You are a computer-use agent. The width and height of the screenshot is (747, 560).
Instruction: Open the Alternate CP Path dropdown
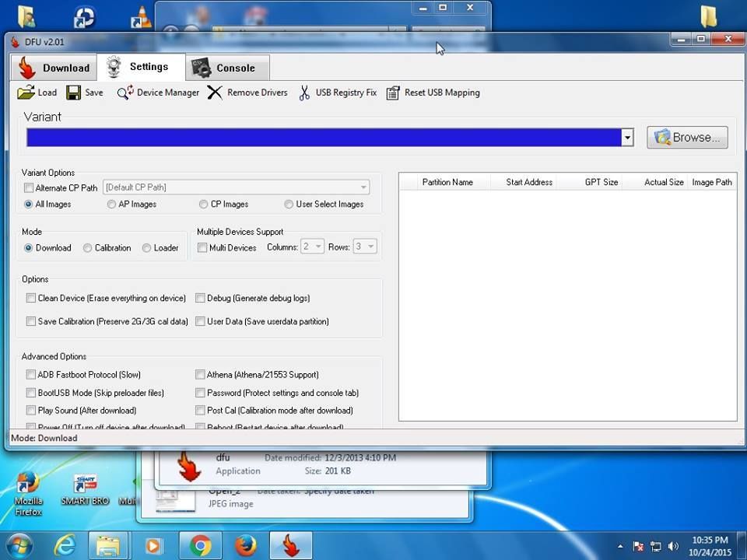(x=363, y=187)
